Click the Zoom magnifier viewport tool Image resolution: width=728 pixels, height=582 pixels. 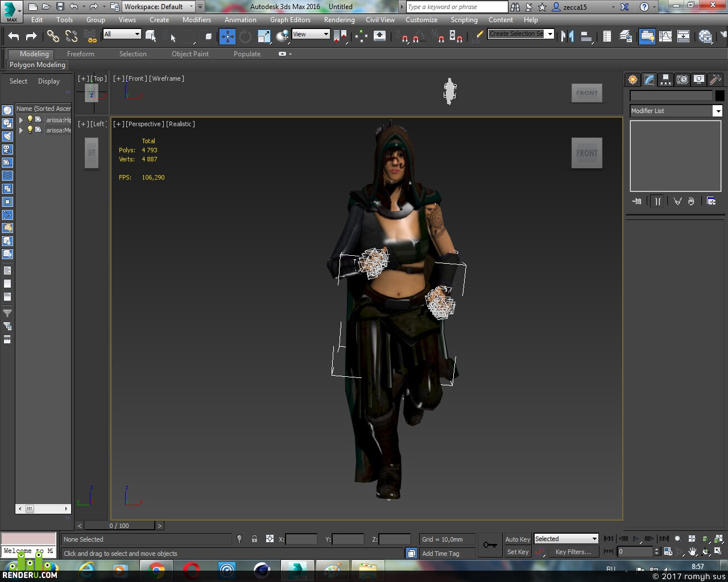[677, 539]
